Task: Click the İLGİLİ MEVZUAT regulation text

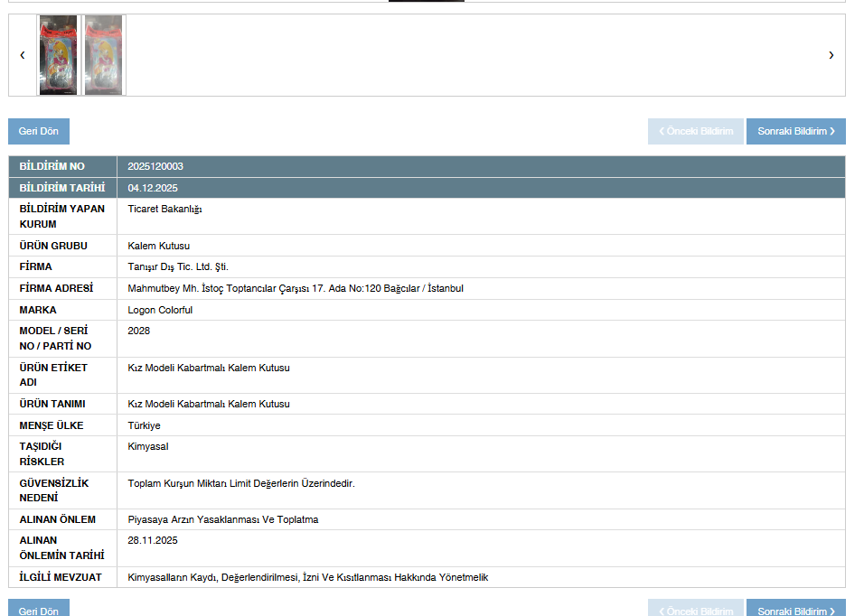Action: [x=307, y=577]
